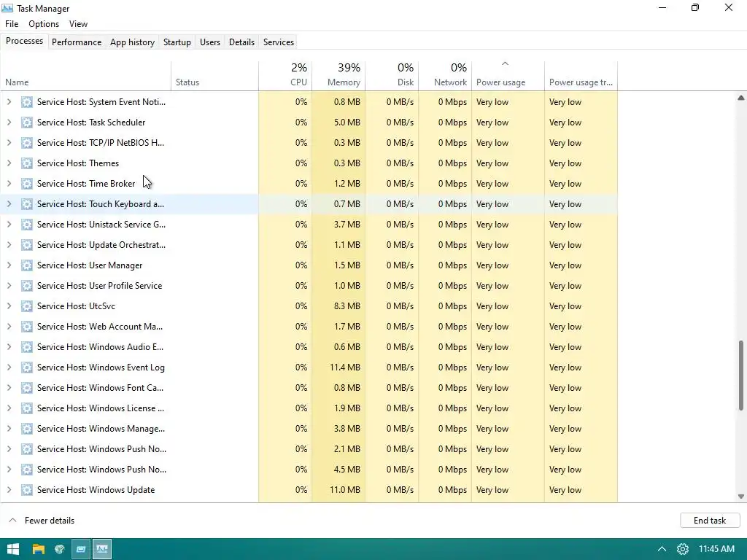Click the taskbar clock showing 11:45 AM
Screen dimensions: 747x560
click(x=716, y=549)
